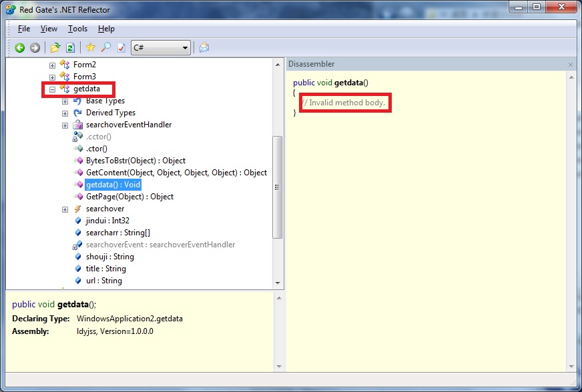Click the checkmark document toolbar icon
582x392 pixels.
point(121,47)
